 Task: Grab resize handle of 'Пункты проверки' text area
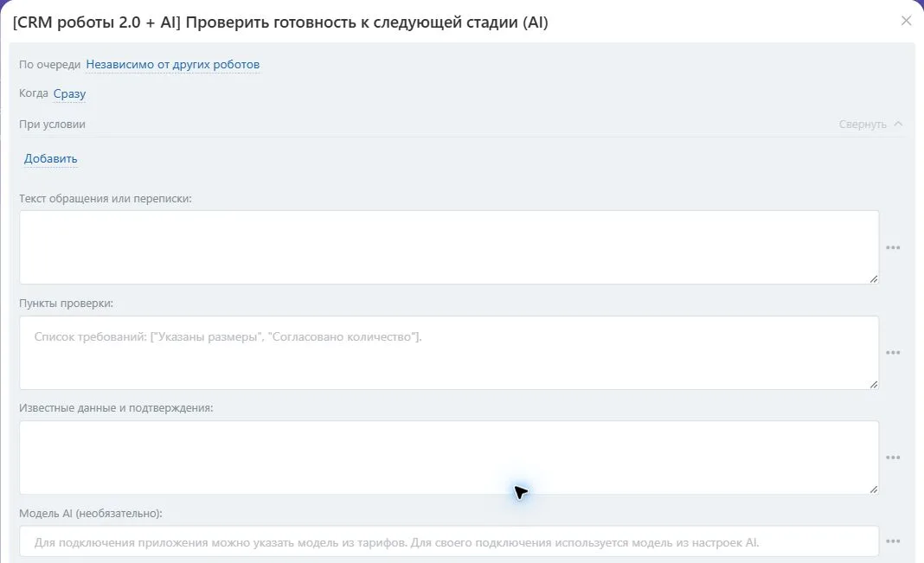[873, 384]
